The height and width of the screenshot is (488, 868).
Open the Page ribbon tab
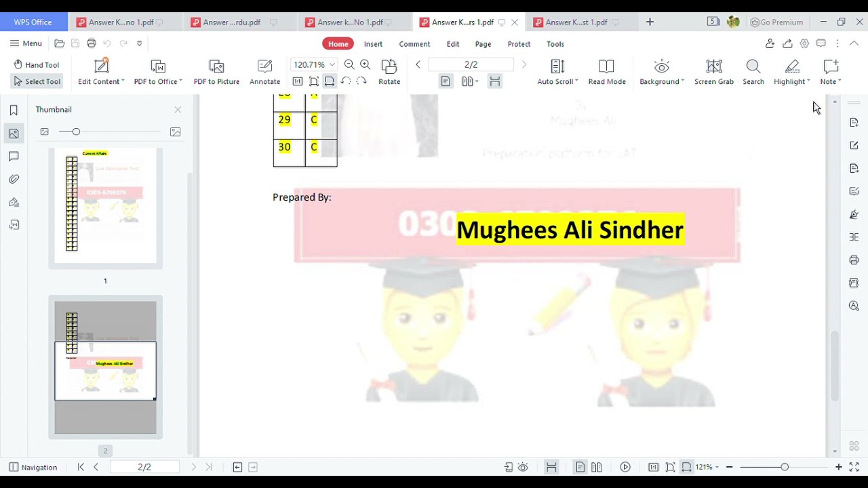pos(483,43)
